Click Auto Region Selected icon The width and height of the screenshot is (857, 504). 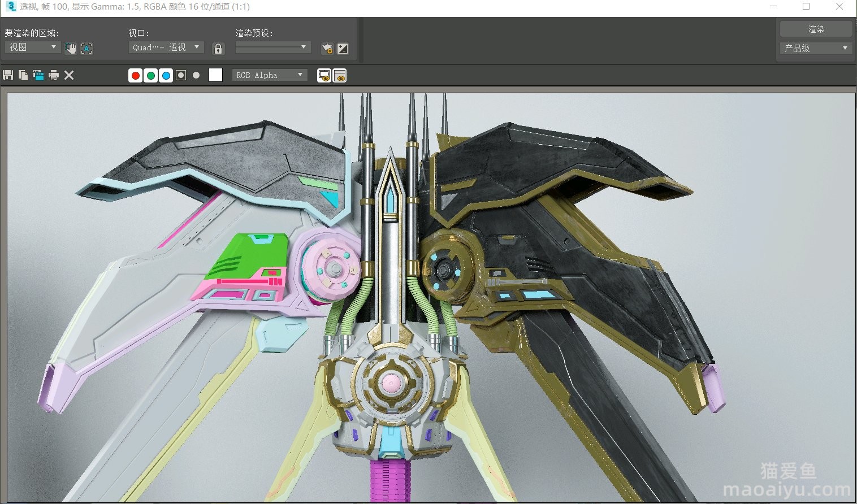point(86,49)
